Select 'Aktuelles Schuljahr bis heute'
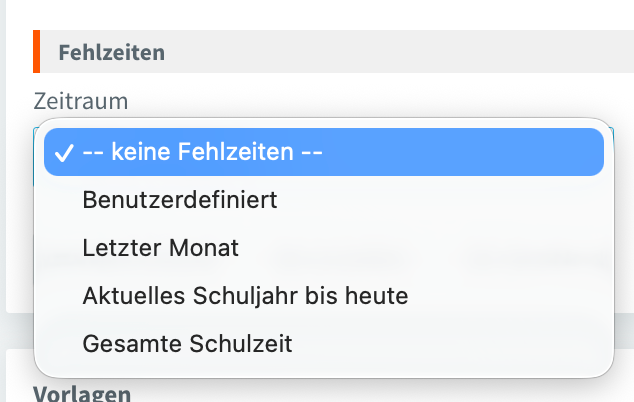 [x=245, y=296]
